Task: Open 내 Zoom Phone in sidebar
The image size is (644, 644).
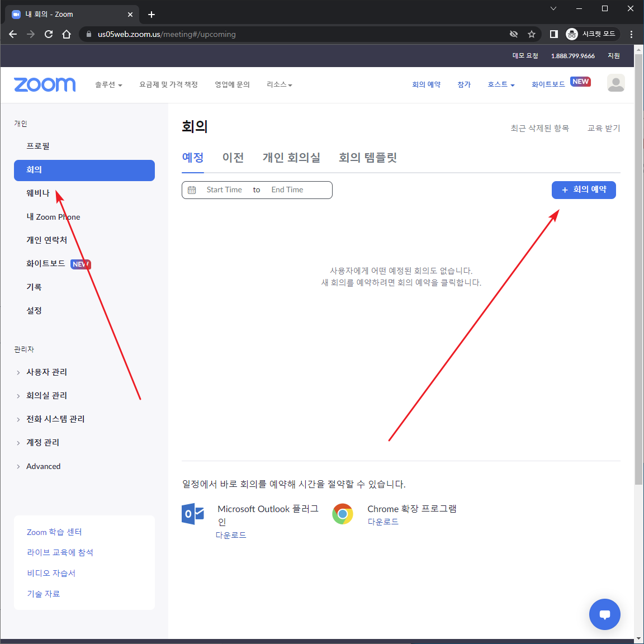Action: (x=53, y=217)
